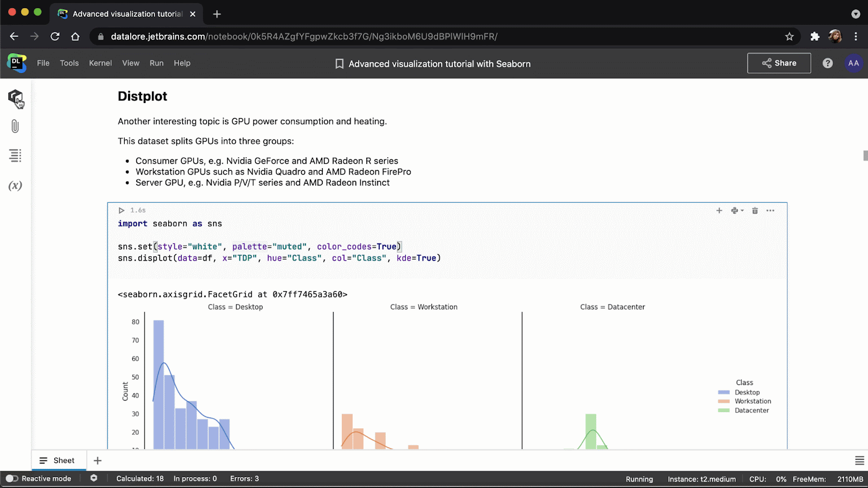Select the Sheet tab
868x488 pixels.
click(x=58, y=460)
